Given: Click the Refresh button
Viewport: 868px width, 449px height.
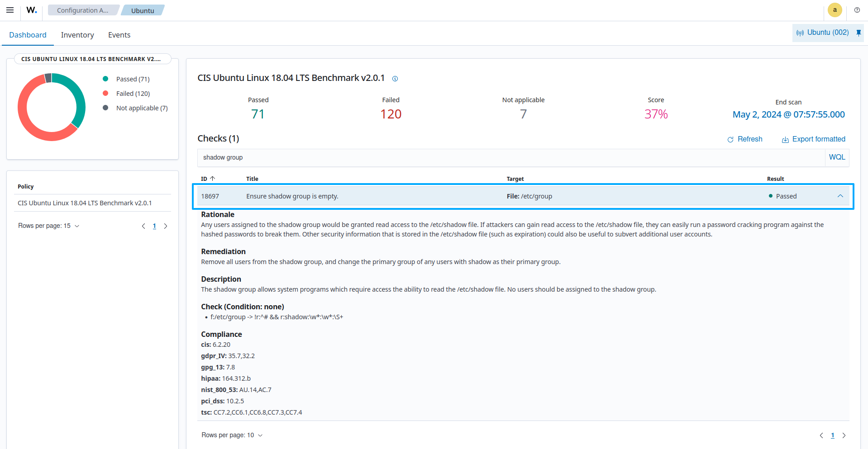Looking at the screenshot, I should [744, 139].
